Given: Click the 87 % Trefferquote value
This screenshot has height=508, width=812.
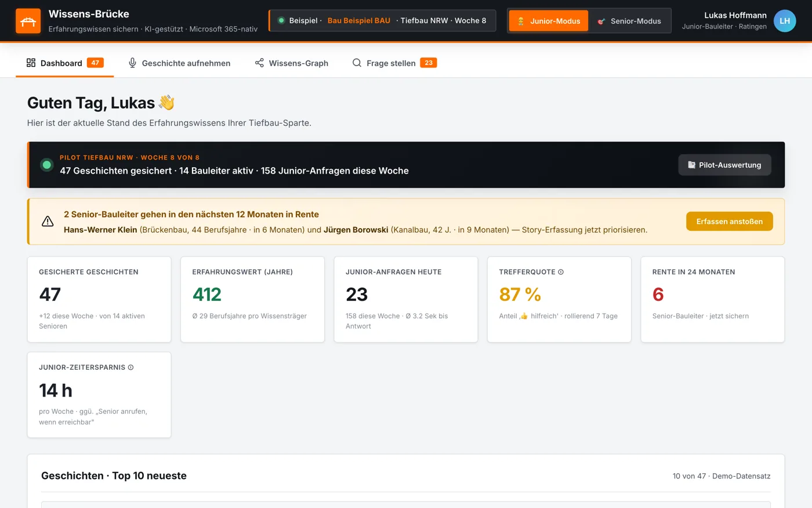Looking at the screenshot, I should tap(520, 294).
